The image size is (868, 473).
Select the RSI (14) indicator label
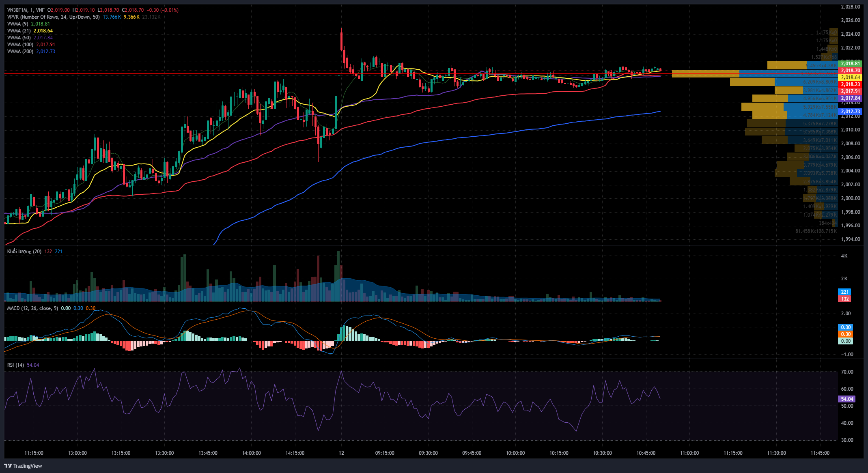pyautogui.click(x=15, y=365)
